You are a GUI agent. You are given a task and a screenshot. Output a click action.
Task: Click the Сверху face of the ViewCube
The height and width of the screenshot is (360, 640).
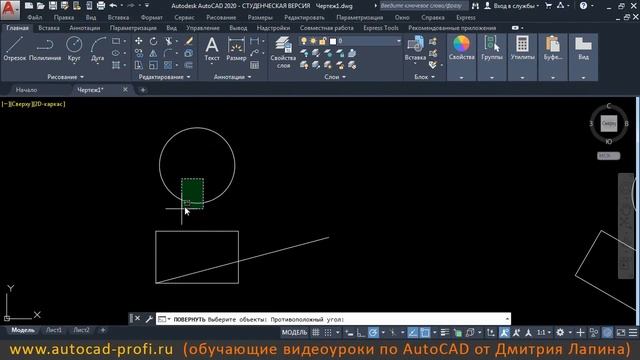[608, 123]
